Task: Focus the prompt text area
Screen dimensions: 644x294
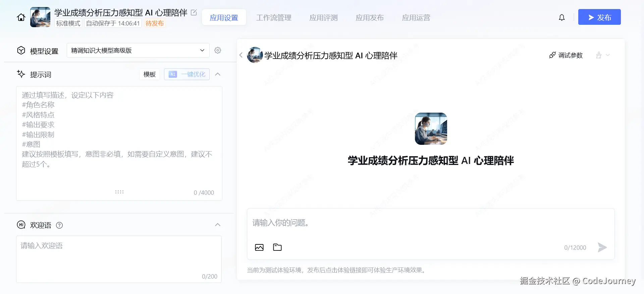Action: (x=119, y=143)
